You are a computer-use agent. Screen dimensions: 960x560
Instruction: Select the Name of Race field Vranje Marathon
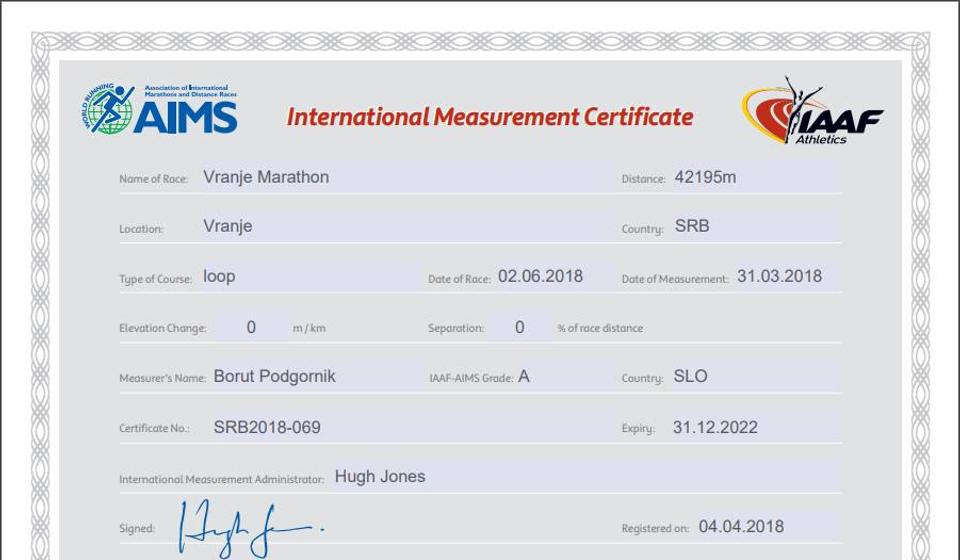click(400, 178)
